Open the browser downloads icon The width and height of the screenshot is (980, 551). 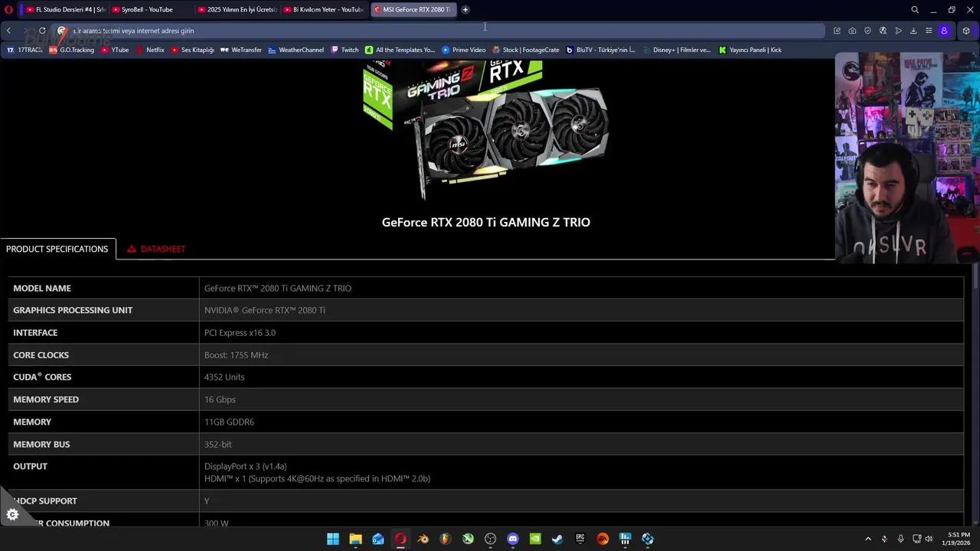pyautogui.click(x=913, y=31)
